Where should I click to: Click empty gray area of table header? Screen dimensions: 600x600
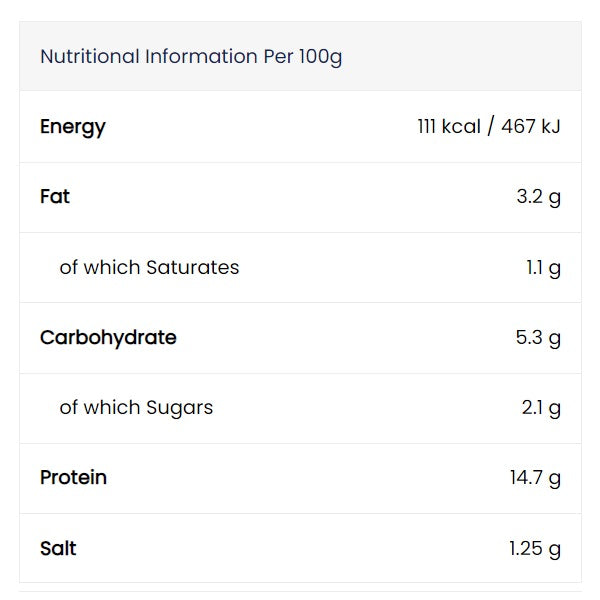[x=470, y=57]
